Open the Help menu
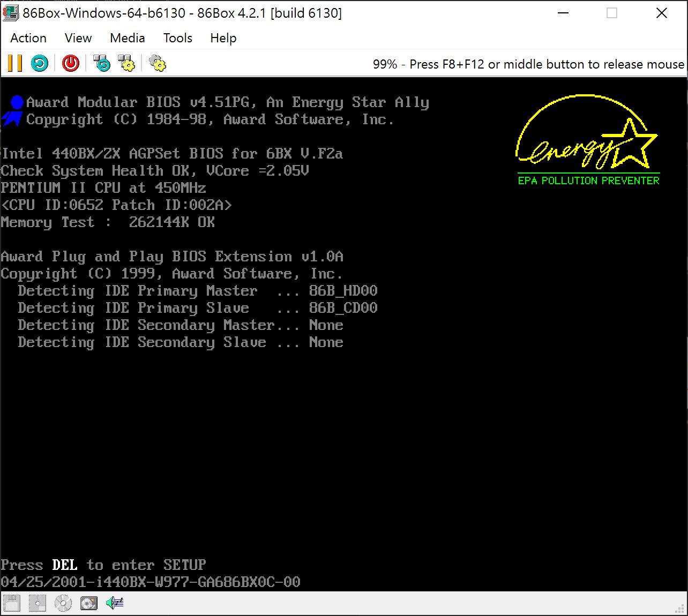This screenshot has width=688, height=616. click(x=223, y=37)
